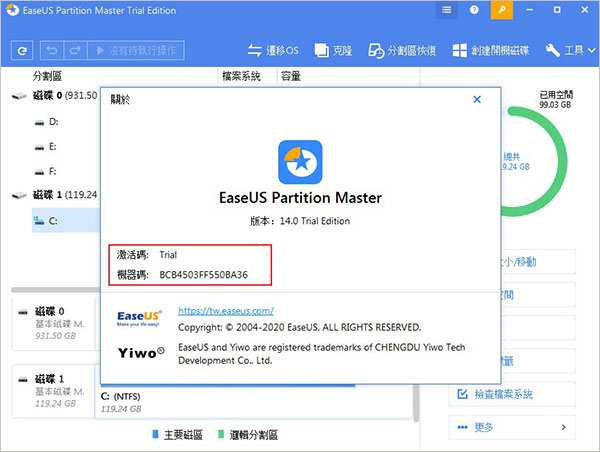Image resolution: width=600 pixels, height=452 pixels.
Task: Click the Trial activation code value
Action: [x=168, y=255]
